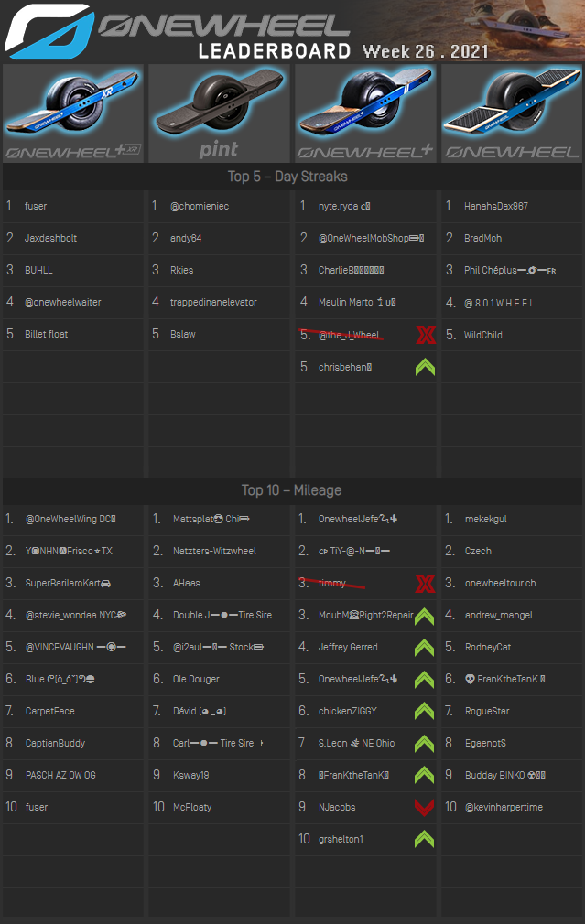Image resolution: width=585 pixels, height=924 pixels.
Task: Click the Top 5 – Day Streaks heading
Action: (287, 176)
